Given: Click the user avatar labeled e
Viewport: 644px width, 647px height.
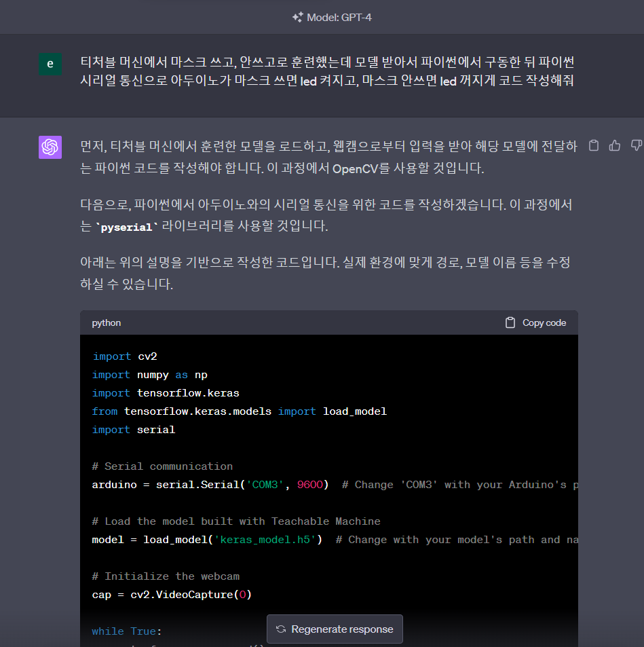Looking at the screenshot, I should (50, 64).
